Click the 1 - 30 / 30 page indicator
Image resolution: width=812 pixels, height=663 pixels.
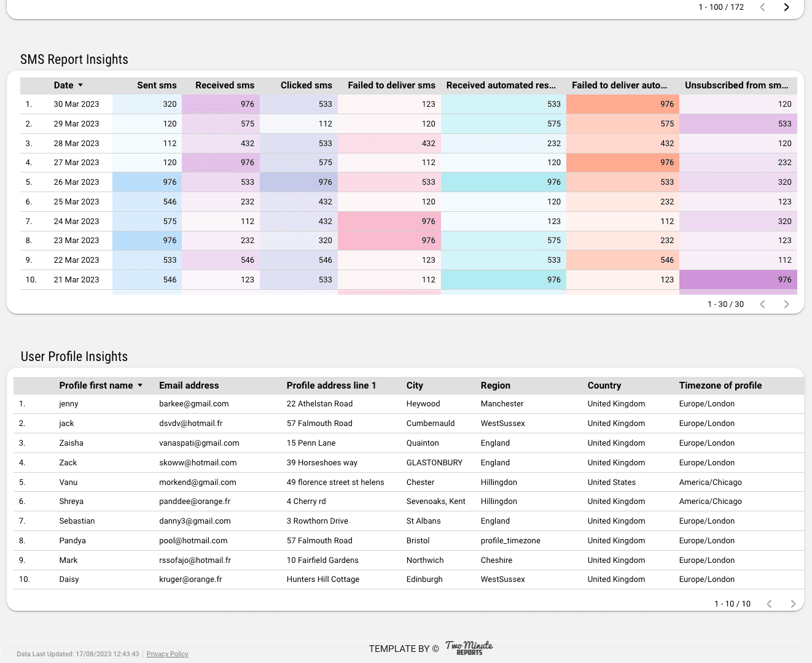tap(725, 304)
